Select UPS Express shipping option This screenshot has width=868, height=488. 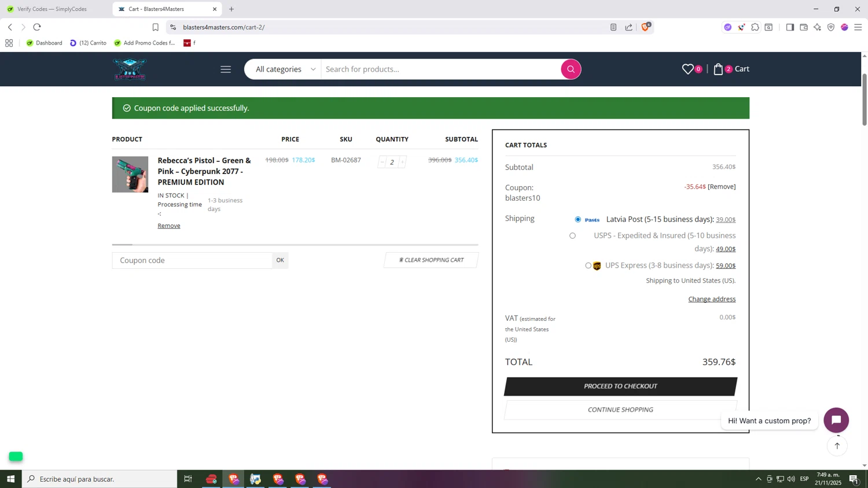point(588,266)
